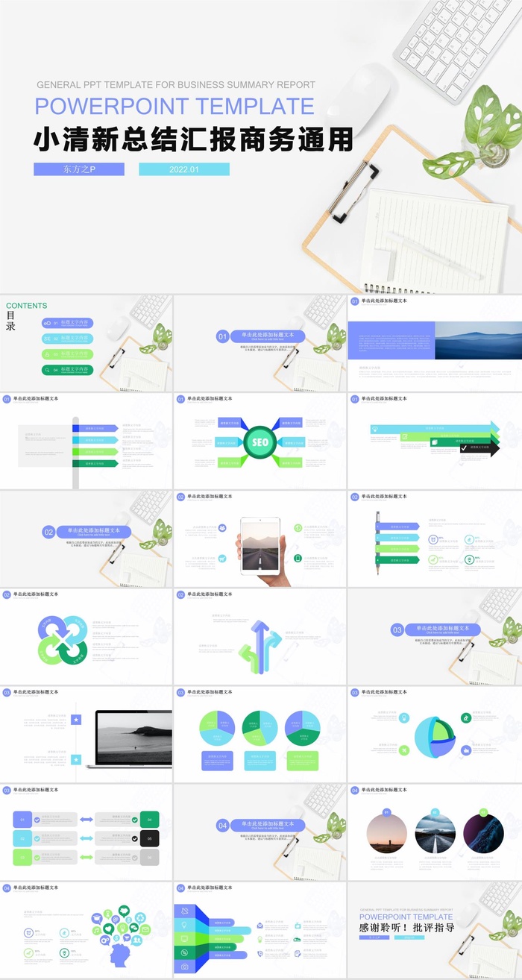Click the upper purple star icon beside laptop

pos(76,720)
